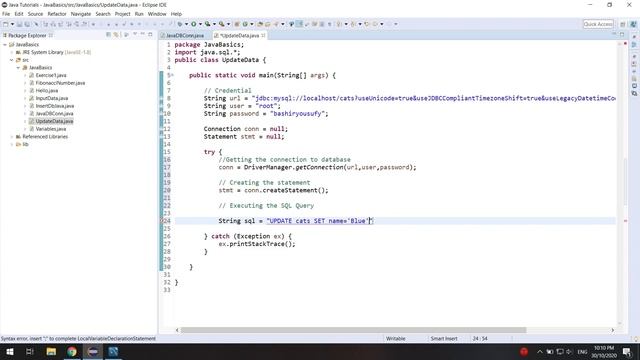
Task: Click the Debug bug icon
Action: pos(180,24)
